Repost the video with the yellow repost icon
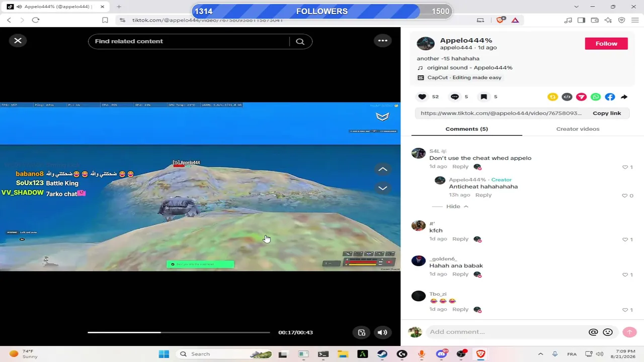The height and width of the screenshot is (362, 644). [552, 97]
